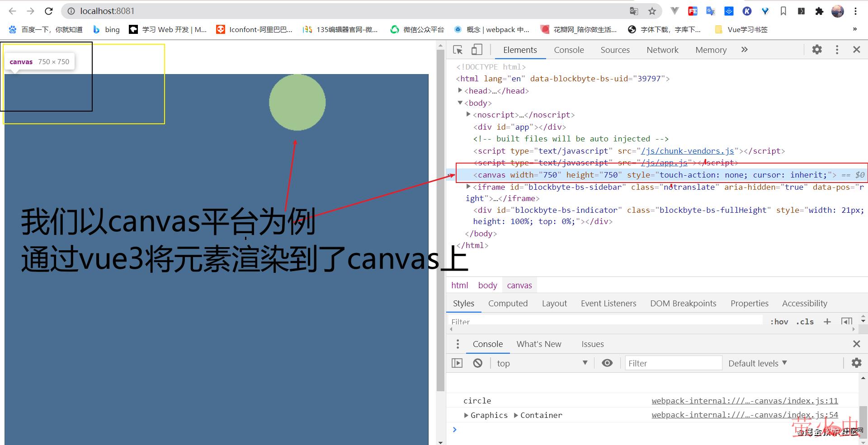Open the Computed styles tab
The height and width of the screenshot is (445, 868).
coord(508,304)
